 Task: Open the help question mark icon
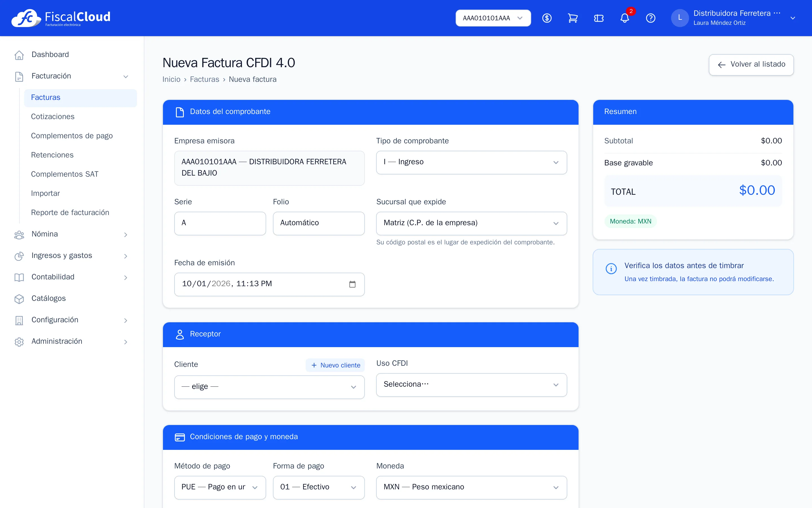[x=651, y=18]
